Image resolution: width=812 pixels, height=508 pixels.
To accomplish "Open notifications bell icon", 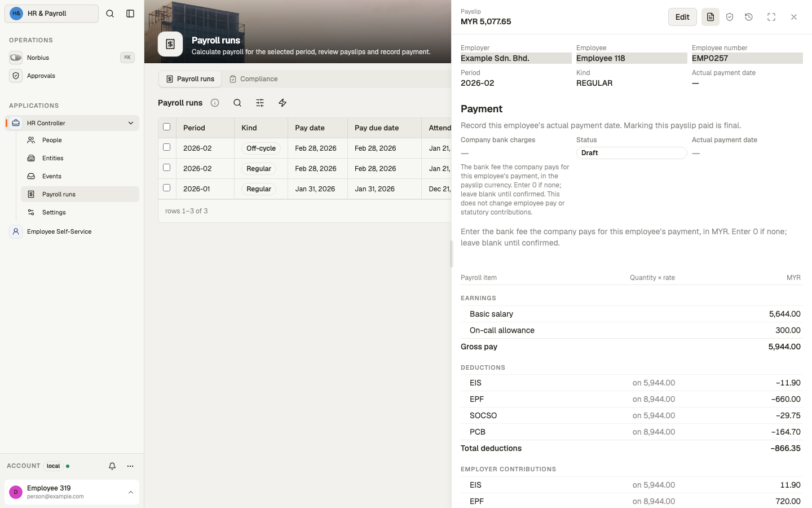I will point(112,466).
